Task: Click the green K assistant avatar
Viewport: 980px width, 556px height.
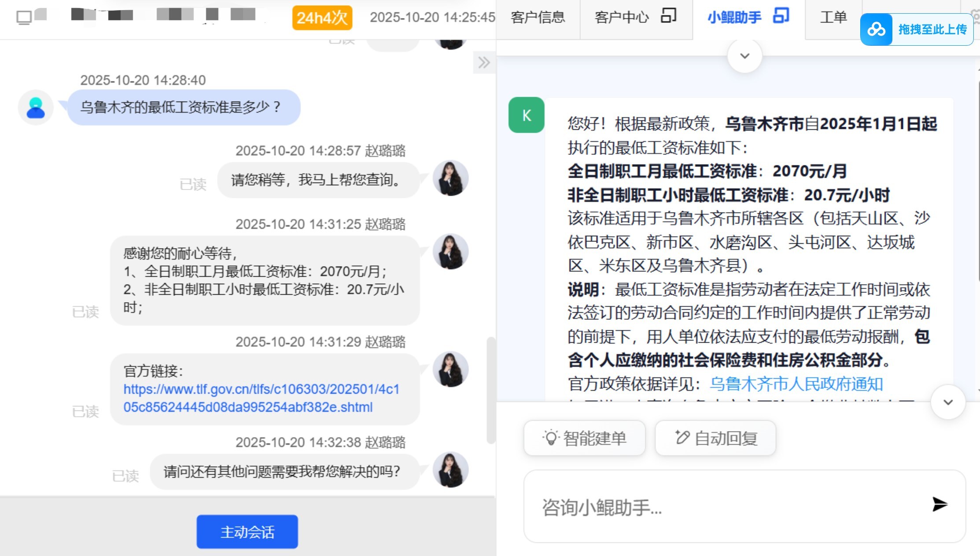Action: coord(526,115)
